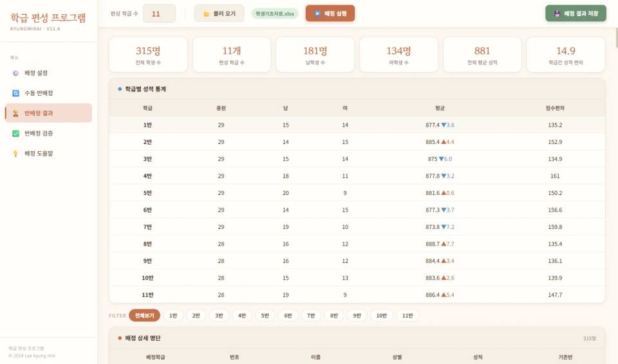Click the 881 전체 평균 성적 card
The height and width of the screenshot is (364, 618).
point(482,55)
